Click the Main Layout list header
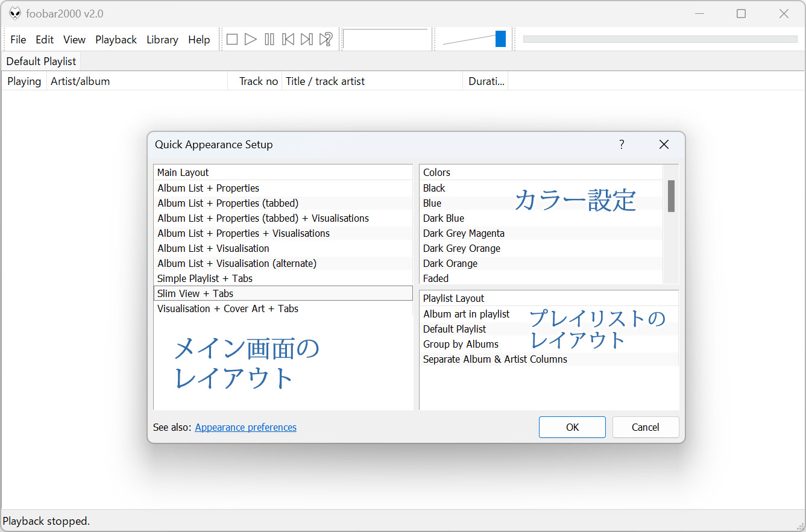 pos(283,172)
